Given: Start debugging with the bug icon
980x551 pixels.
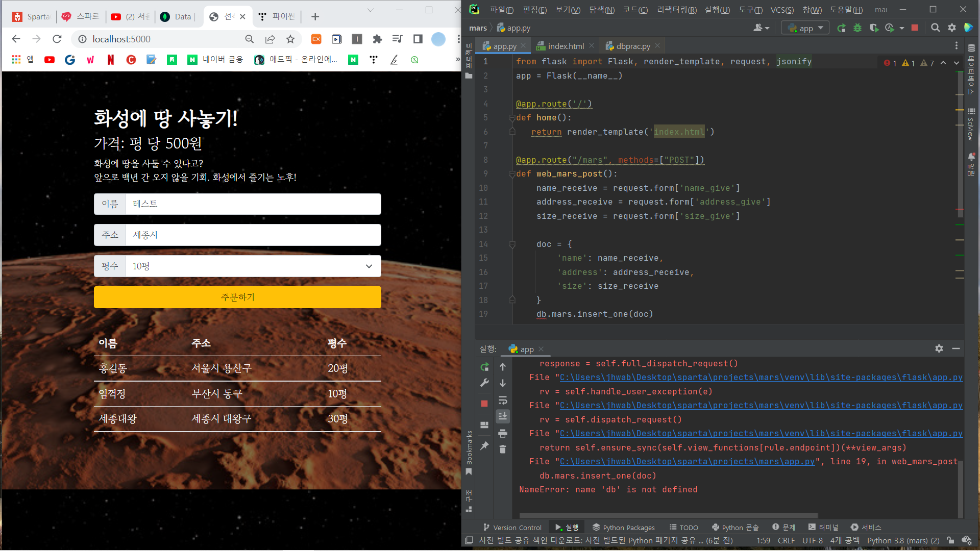Looking at the screenshot, I should point(857,28).
